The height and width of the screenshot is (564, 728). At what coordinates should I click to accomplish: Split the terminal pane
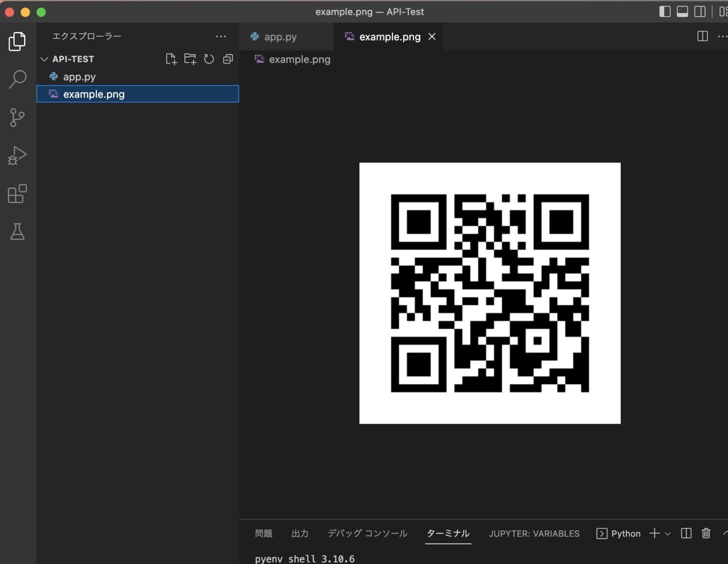coord(686,533)
